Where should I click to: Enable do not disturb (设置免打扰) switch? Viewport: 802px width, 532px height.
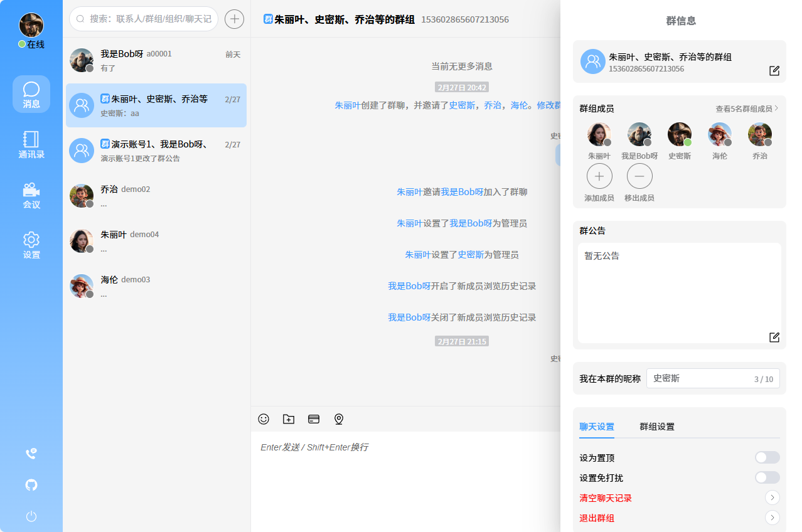tap(767, 478)
